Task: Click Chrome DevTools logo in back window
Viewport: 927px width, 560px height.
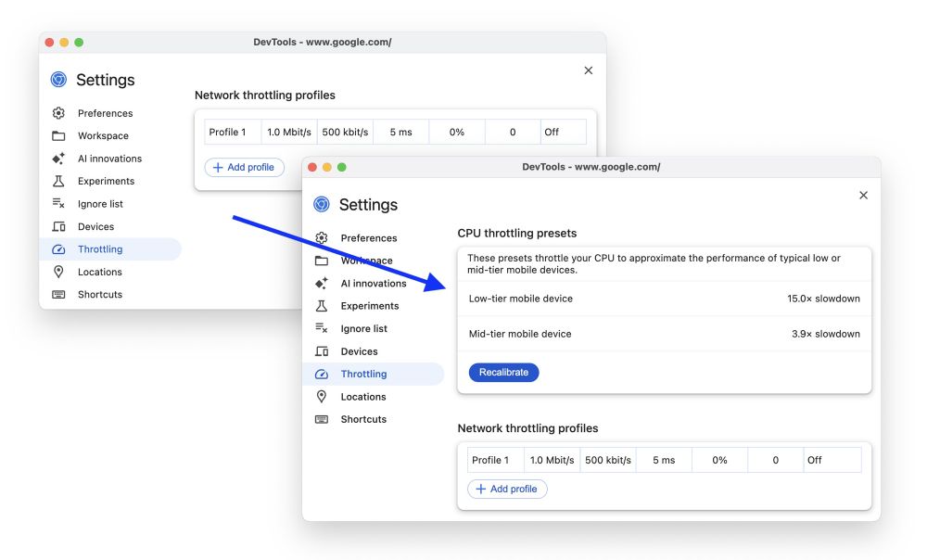Action: 58,79
